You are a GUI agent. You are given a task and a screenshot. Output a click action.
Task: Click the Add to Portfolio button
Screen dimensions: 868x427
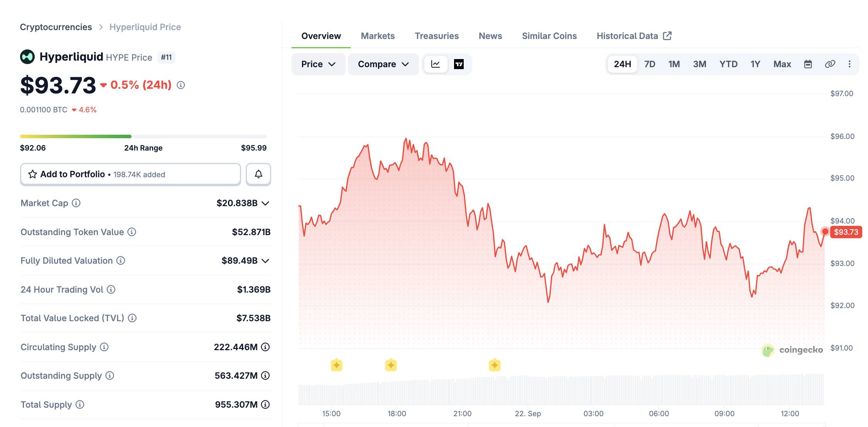(x=130, y=174)
